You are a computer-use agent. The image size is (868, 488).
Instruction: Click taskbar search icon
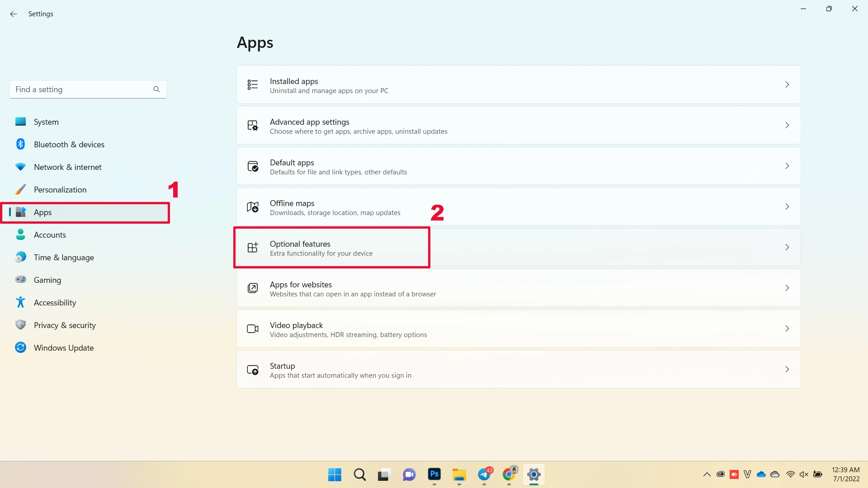pyautogui.click(x=359, y=474)
